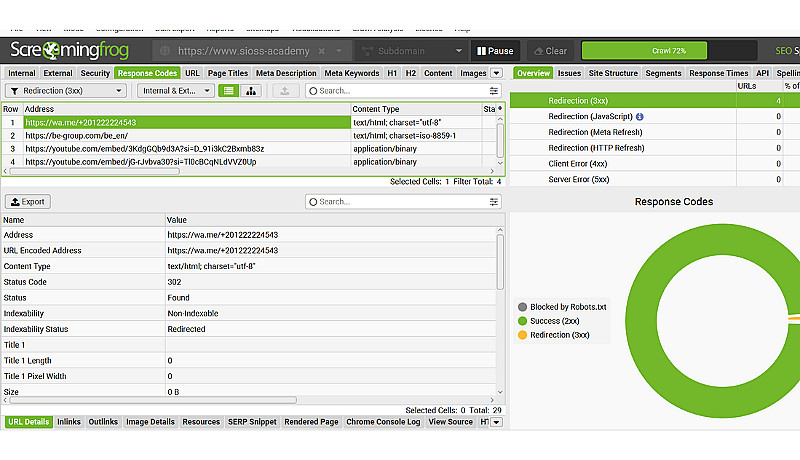Open the Page Titles tab
Viewport: 800px width, 460px height.
coord(228,73)
